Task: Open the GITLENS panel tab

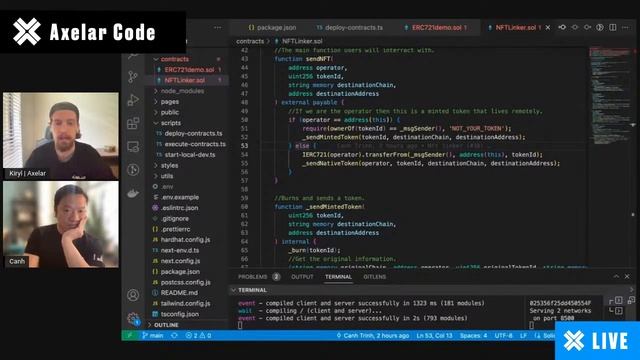Action: (x=374, y=277)
